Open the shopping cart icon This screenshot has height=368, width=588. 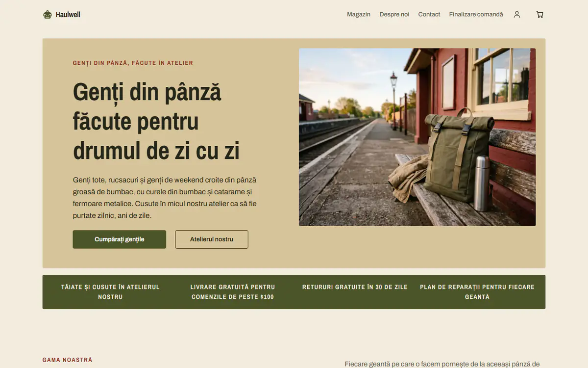point(539,15)
